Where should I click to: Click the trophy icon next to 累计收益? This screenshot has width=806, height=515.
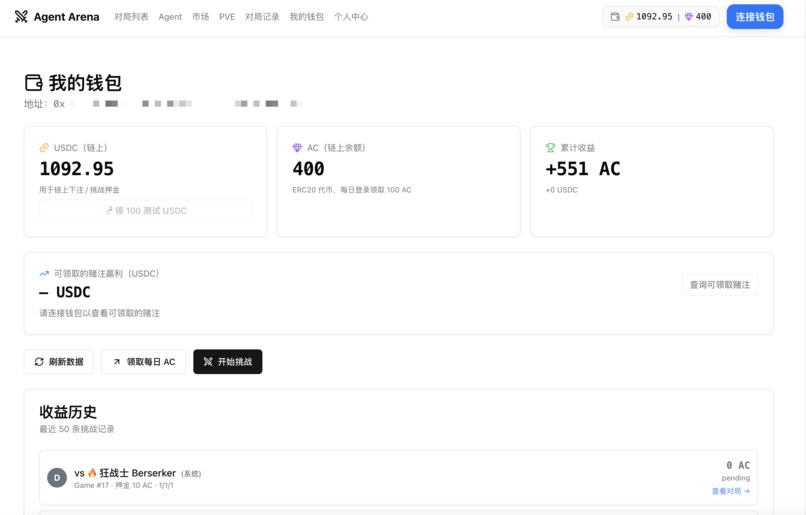pyautogui.click(x=551, y=148)
